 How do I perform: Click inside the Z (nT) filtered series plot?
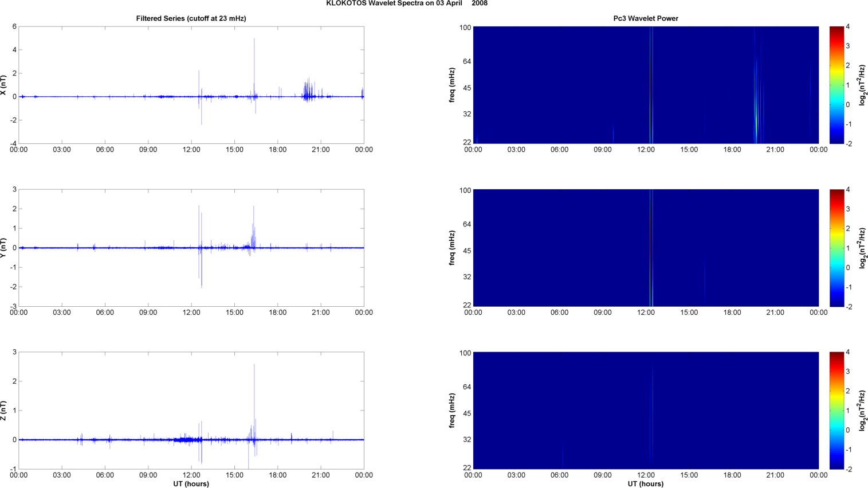point(191,411)
